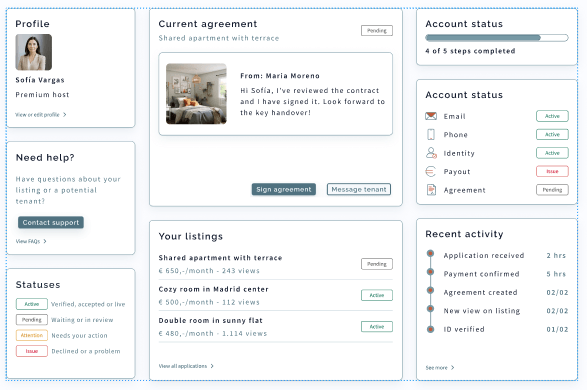Click Shared apartment with terrace subtitle under Current agreement
The image size is (587, 390).
[x=219, y=38]
